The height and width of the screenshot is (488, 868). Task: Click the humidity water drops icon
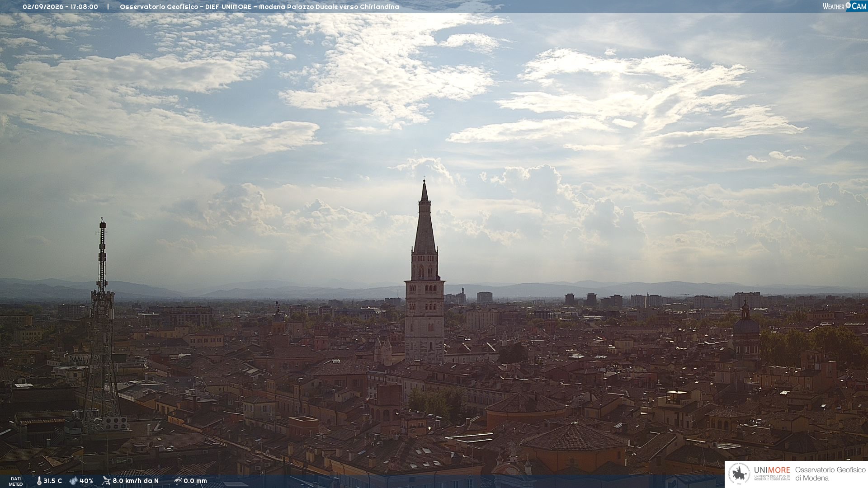click(x=73, y=481)
